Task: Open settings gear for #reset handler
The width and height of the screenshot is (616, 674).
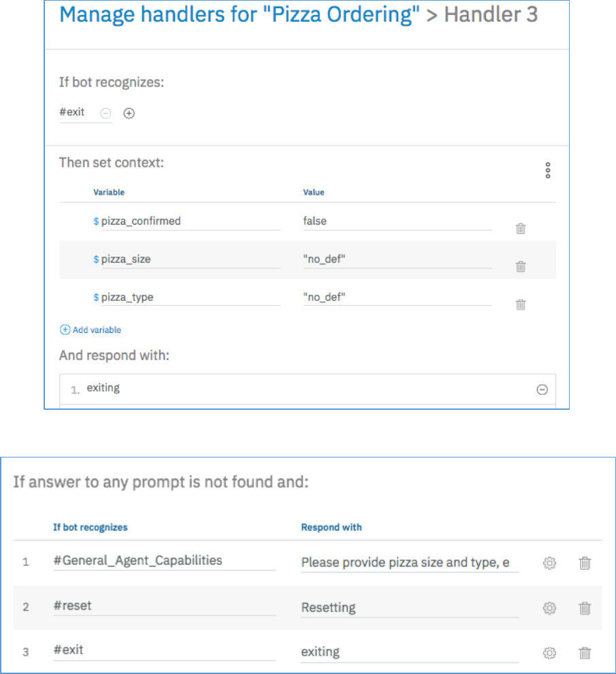Action: click(549, 608)
